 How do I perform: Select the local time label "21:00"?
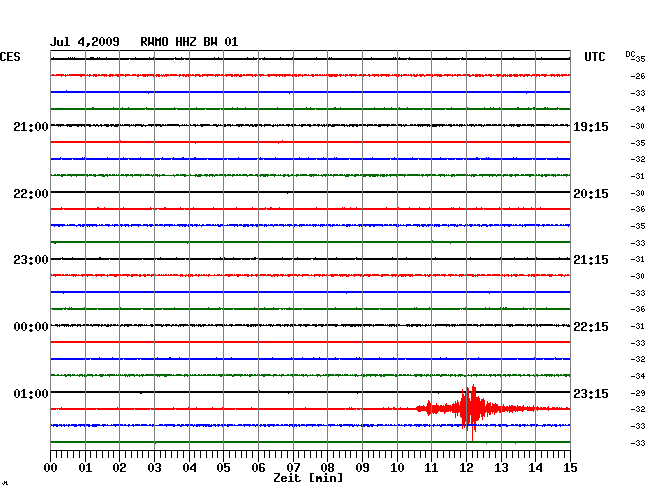tap(31, 126)
